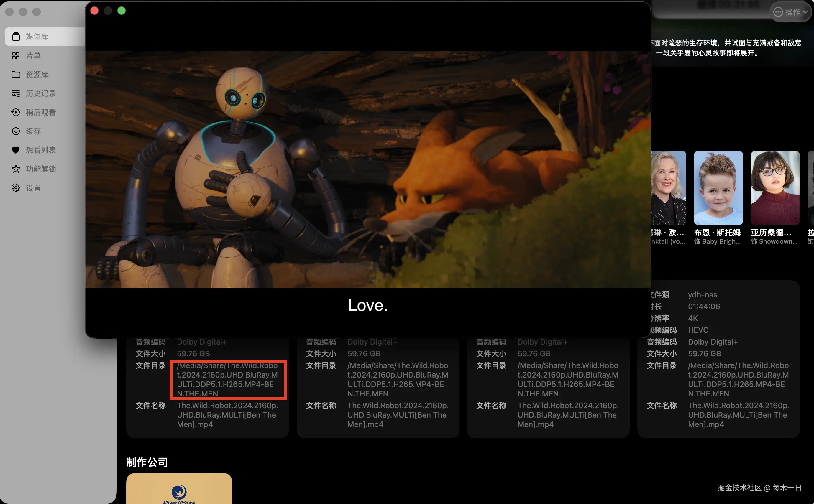Click the 资源库 folder icon

point(16,74)
